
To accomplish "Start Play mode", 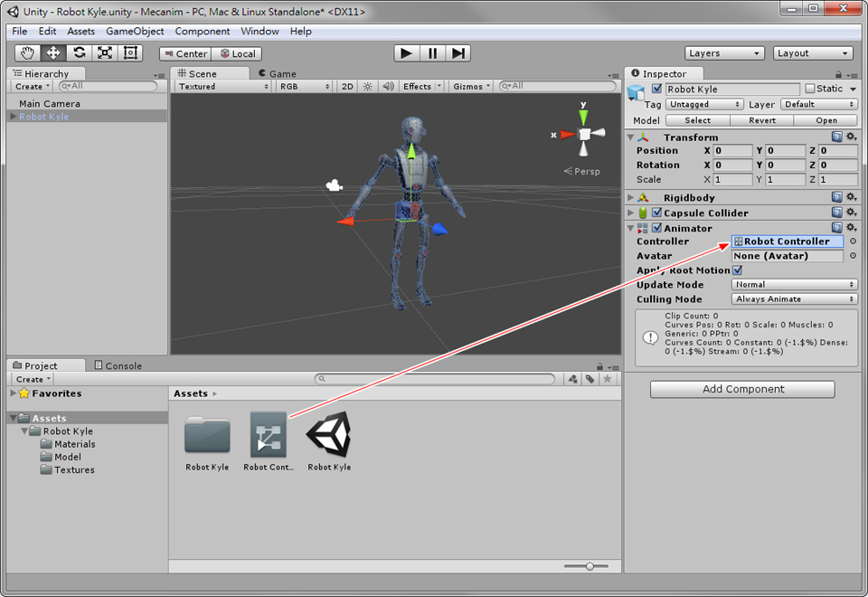I will 406,53.
